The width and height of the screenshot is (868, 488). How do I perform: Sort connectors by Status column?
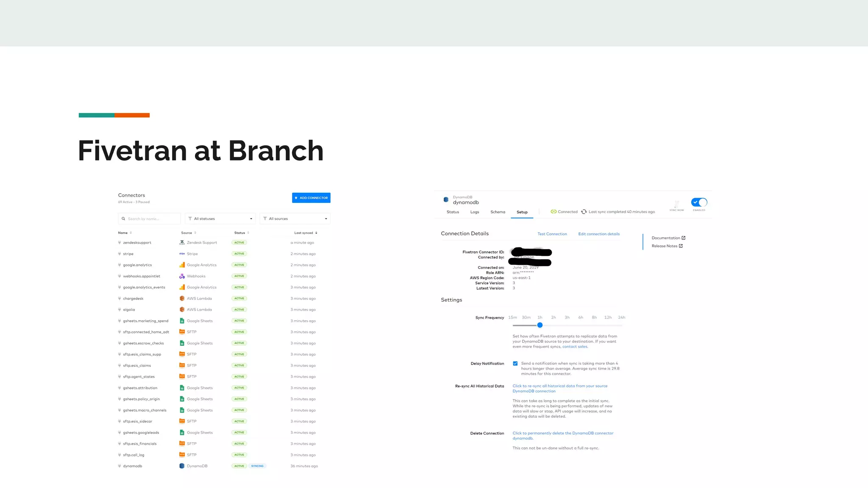242,233
